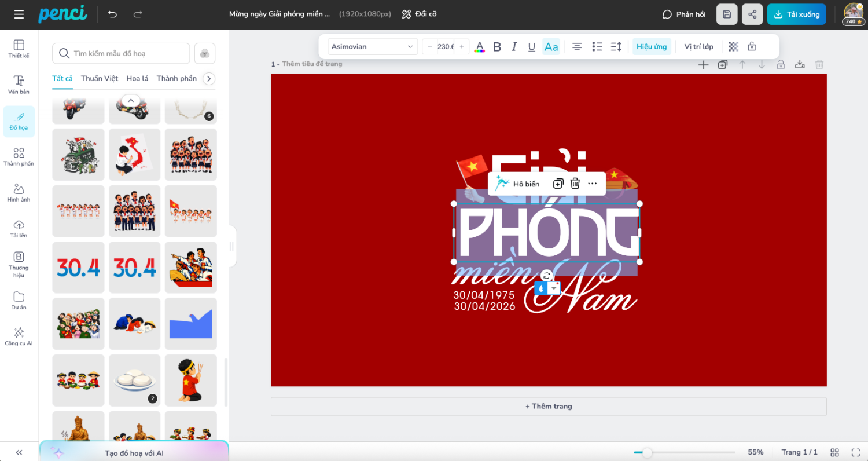Click the undo arrow icon

click(x=112, y=14)
